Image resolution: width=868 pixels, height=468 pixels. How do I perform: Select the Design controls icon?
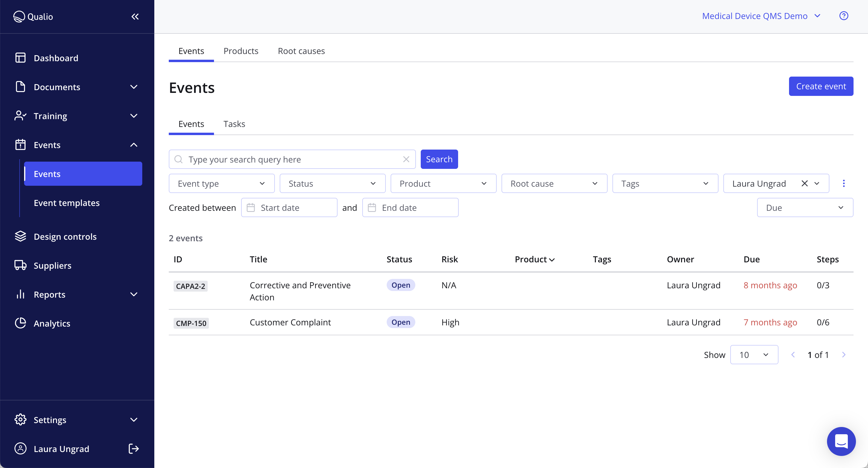(20, 236)
